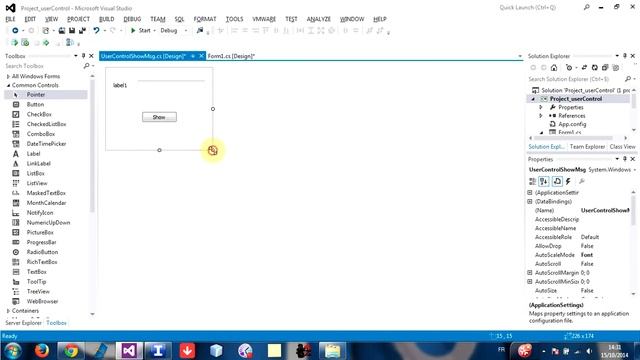Select App.config in Solution Explorer
Image resolution: width=640 pixels, height=360 pixels.
[572, 124]
